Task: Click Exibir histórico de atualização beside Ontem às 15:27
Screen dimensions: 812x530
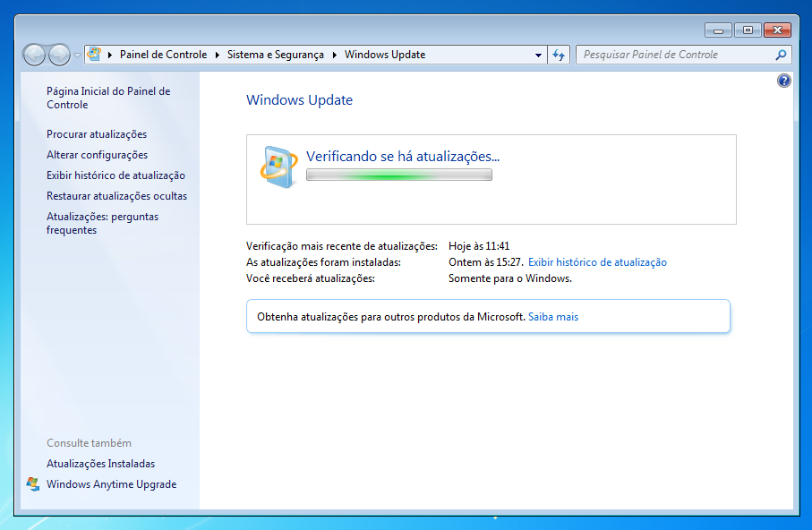Action: 597,262
